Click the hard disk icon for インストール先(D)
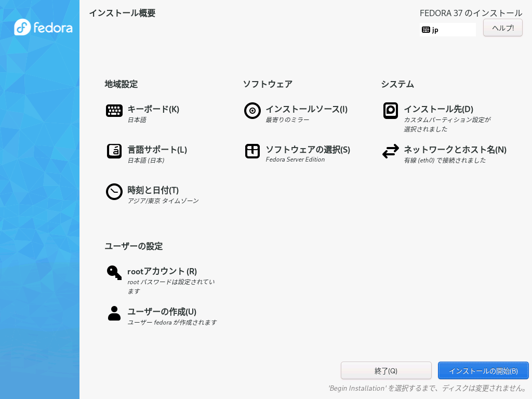Image resolution: width=532 pixels, height=399 pixels. pos(391,111)
